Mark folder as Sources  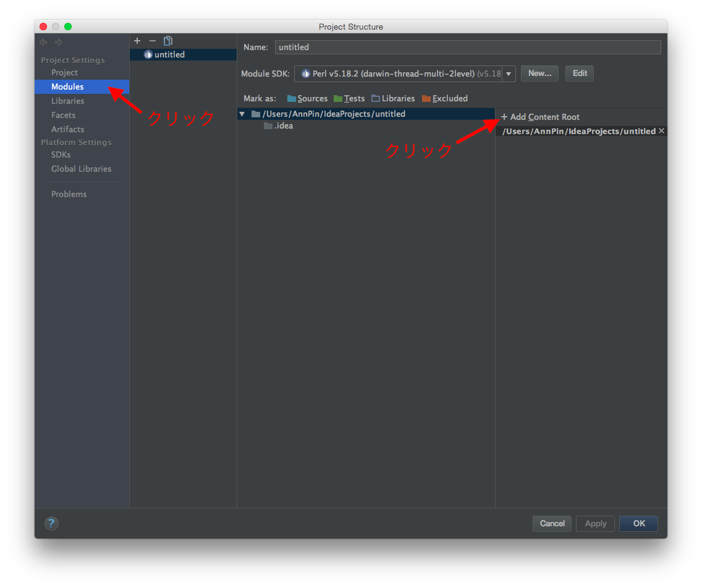point(307,98)
